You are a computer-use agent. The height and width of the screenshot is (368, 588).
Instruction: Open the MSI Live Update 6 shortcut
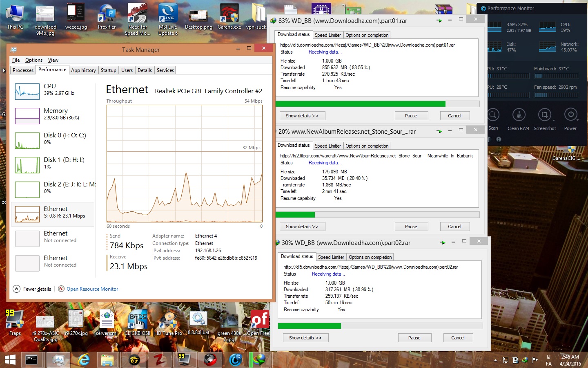coord(168,19)
